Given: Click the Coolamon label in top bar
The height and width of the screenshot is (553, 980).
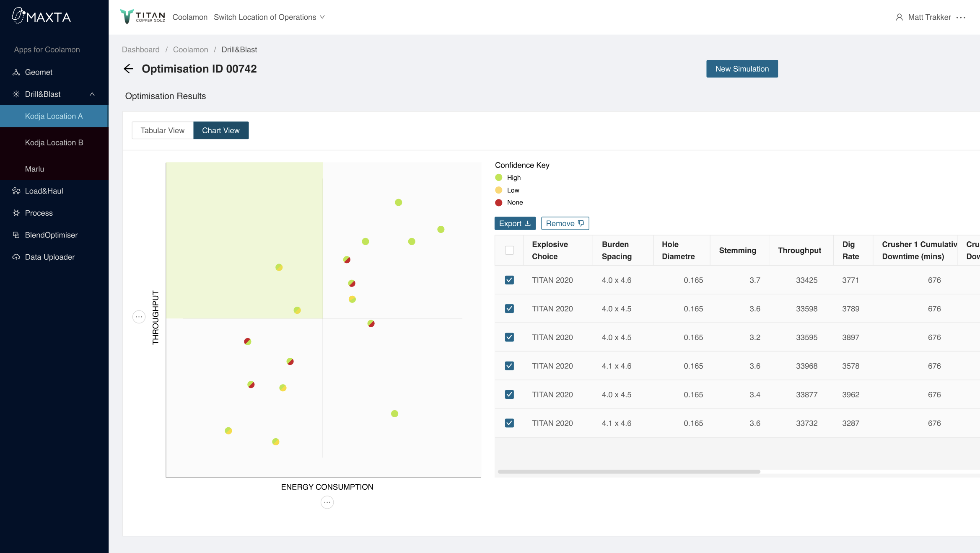Looking at the screenshot, I should click(x=190, y=17).
